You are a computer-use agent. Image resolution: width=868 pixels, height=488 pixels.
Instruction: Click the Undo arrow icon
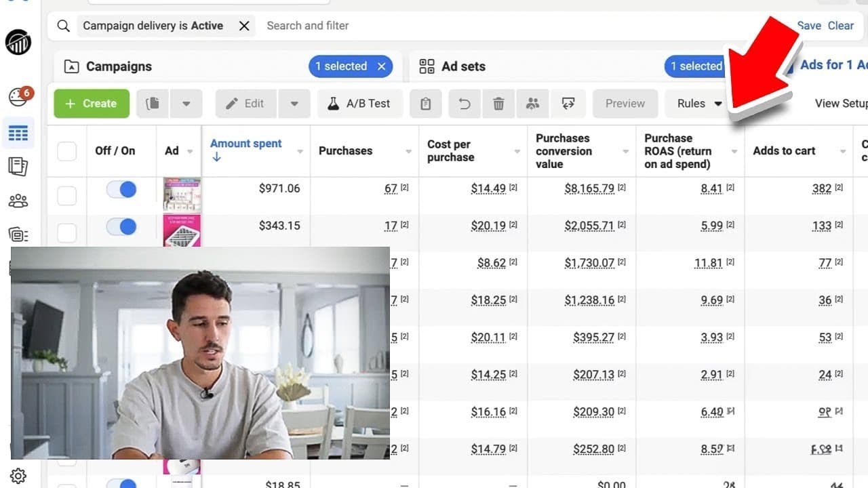465,104
